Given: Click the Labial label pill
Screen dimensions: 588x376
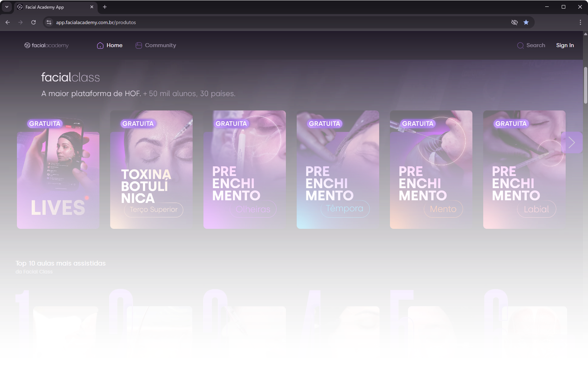Looking at the screenshot, I should coord(537,209).
